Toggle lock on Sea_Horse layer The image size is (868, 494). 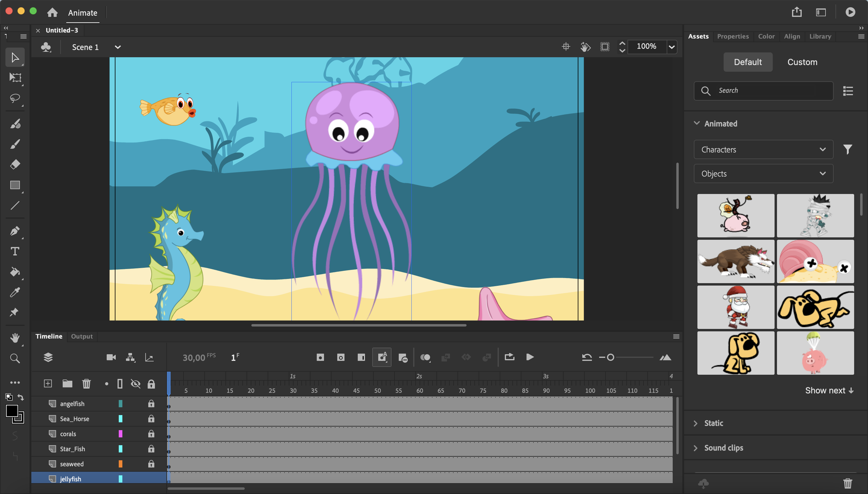(151, 419)
